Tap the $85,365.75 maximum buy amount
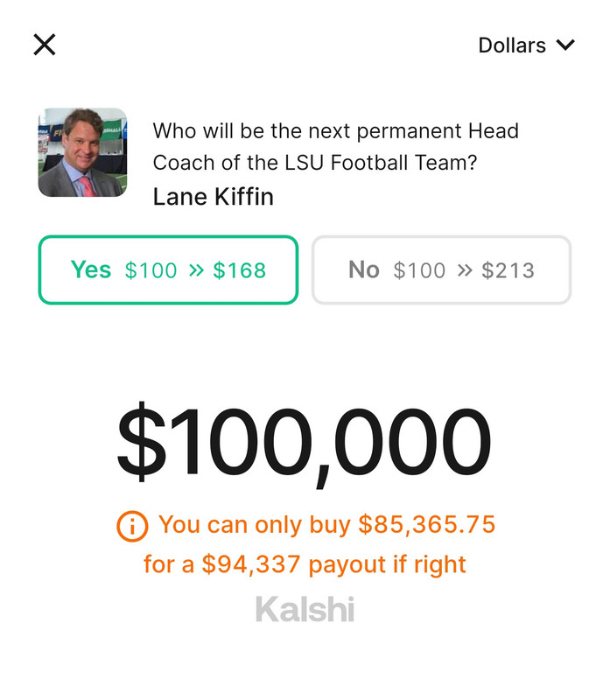This screenshot has height=700, width=610. [x=427, y=525]
